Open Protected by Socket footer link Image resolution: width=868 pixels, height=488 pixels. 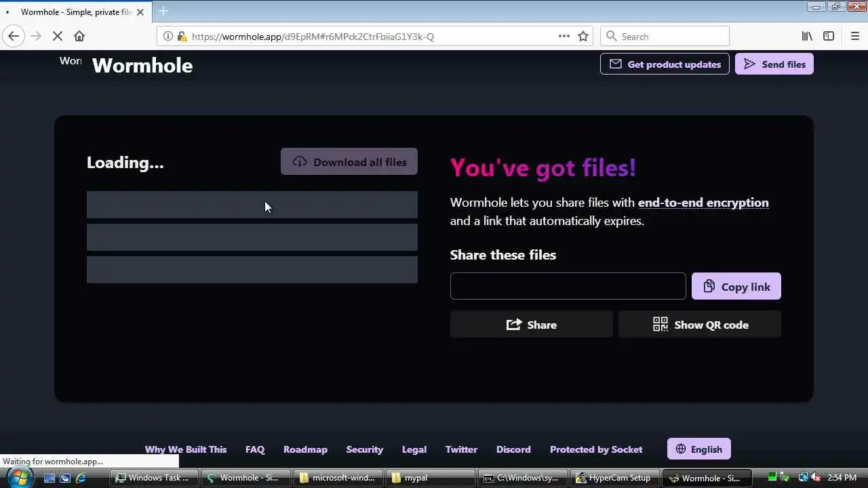(x=596, y=449)
